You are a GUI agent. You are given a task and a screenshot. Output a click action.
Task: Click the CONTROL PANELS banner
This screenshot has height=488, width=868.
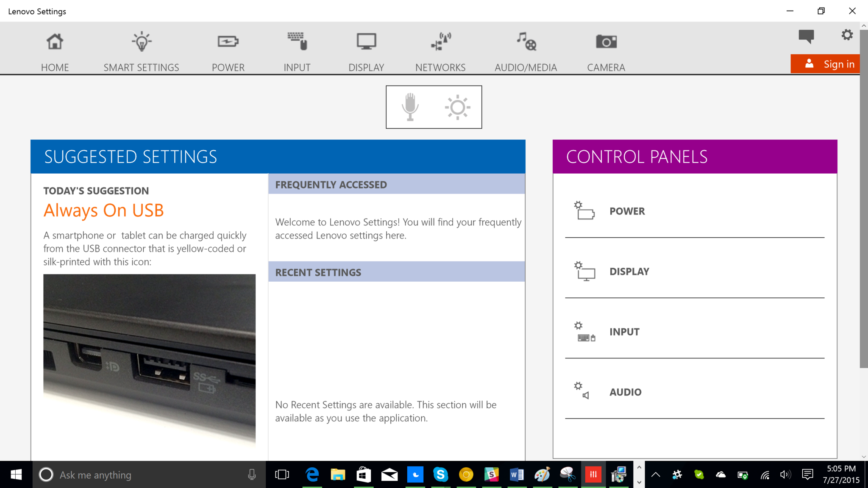click(695, 157)
